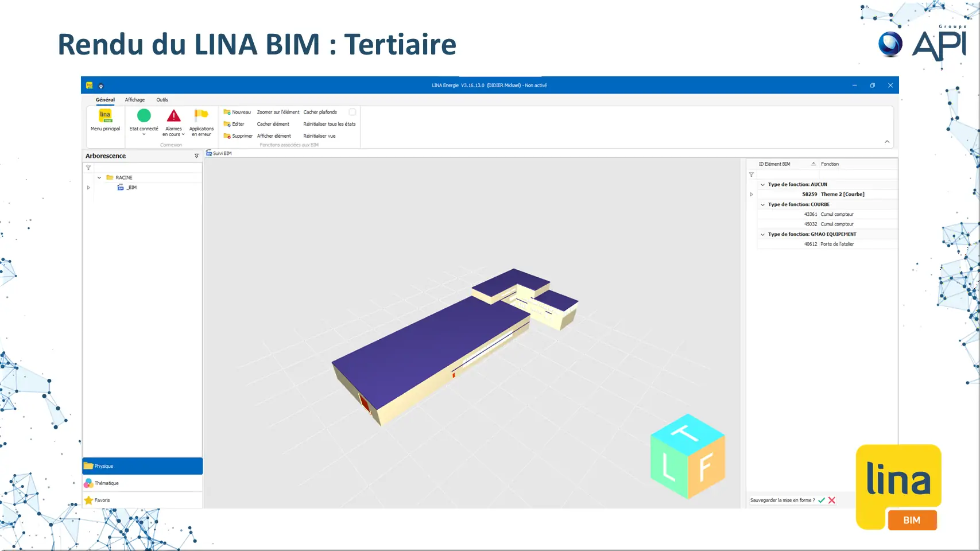Click Cacher élément

pos(273,124)
